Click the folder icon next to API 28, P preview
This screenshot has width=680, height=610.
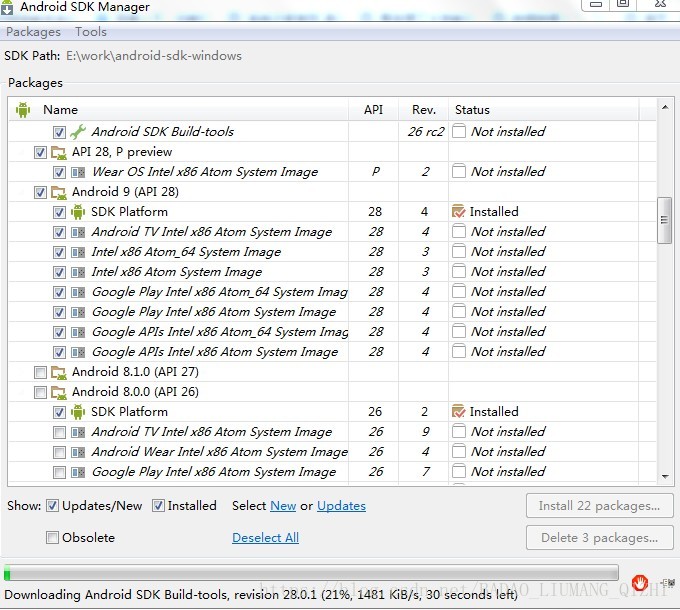[x=59, y=152]
